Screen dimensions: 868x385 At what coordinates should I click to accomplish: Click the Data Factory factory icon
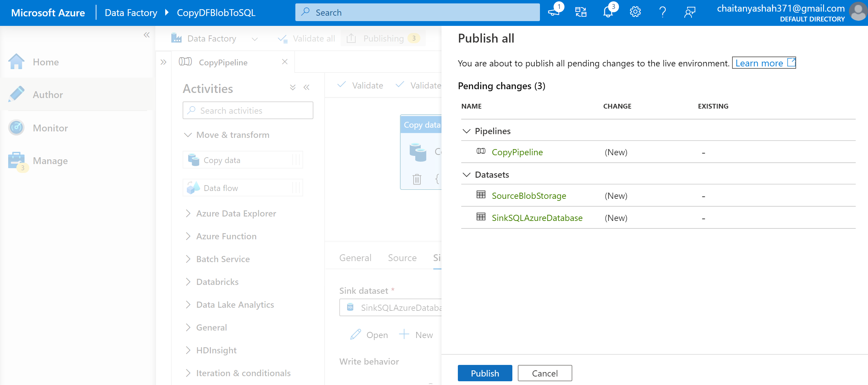tap(176, 38)
